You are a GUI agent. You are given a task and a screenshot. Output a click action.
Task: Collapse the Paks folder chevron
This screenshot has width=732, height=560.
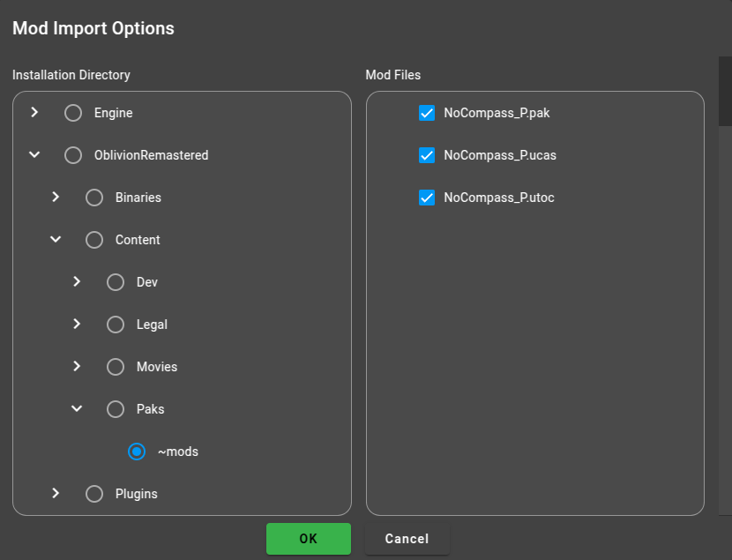coord(77,409)
